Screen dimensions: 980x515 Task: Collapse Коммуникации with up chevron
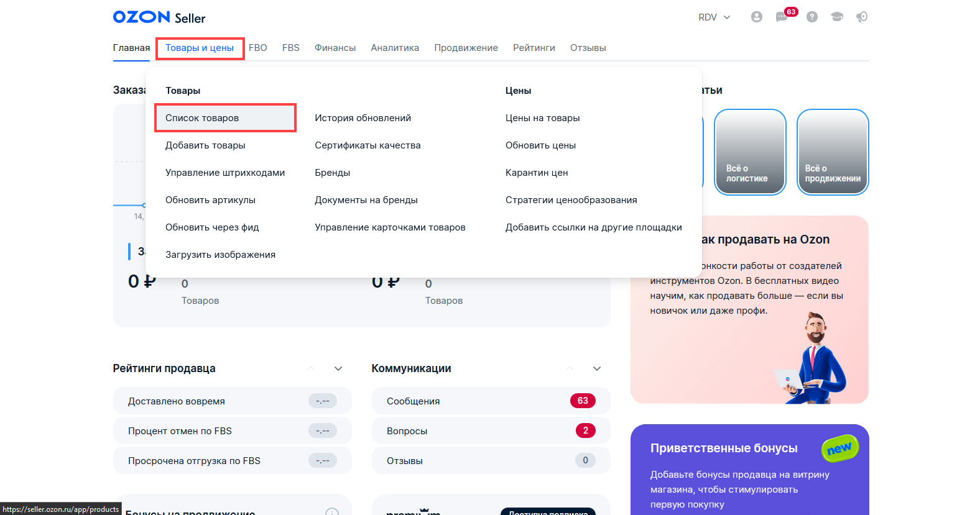click(x=570, y=368)
